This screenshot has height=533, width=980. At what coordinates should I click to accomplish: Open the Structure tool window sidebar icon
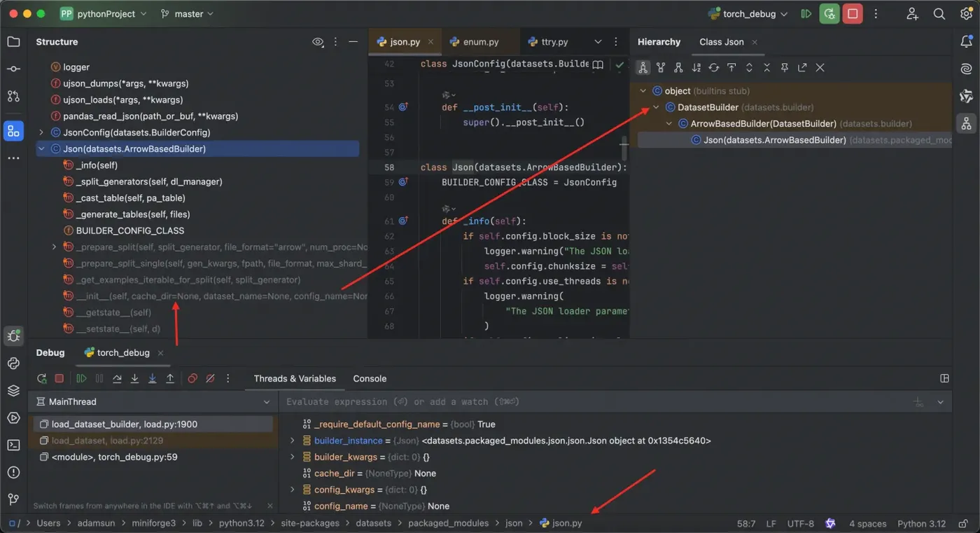tap(13, 131)
